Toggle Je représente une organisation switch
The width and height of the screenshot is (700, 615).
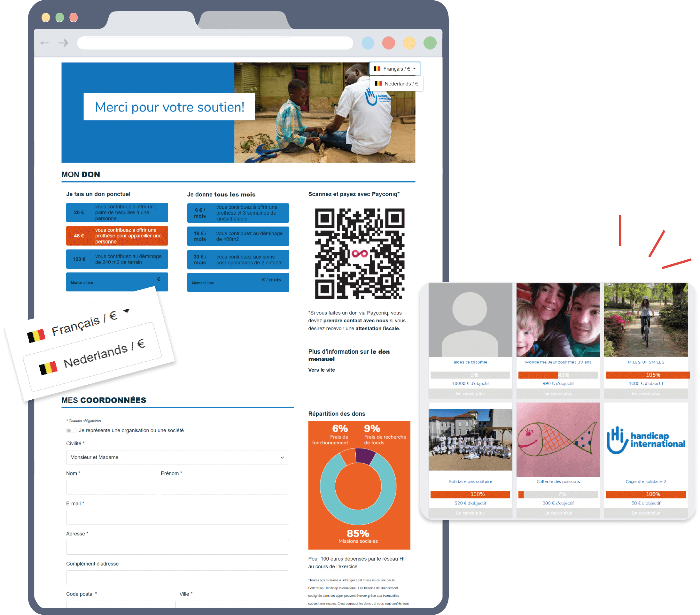click(71, 431)
